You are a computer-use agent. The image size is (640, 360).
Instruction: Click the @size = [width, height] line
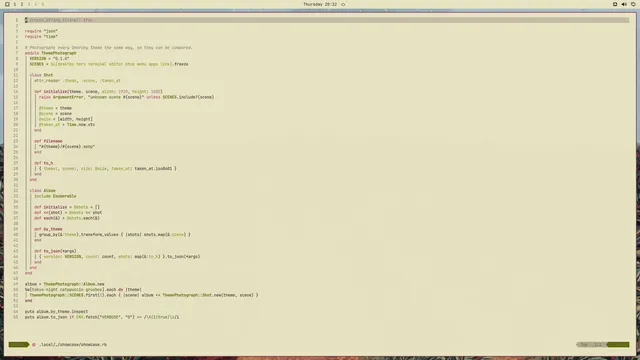click(x=66, y=119)
